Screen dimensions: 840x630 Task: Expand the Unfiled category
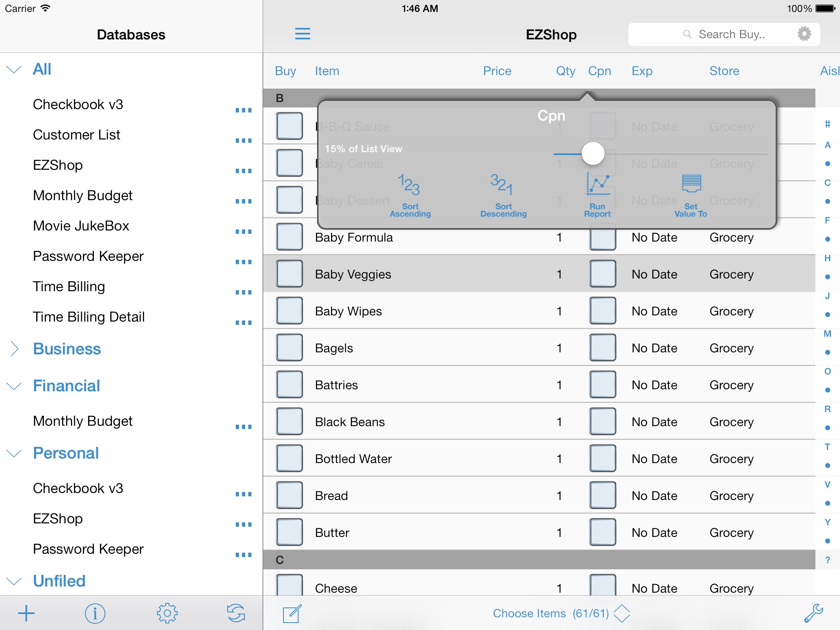[14, 580]
